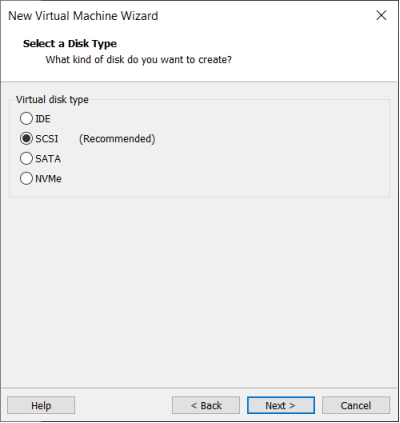Screen dimensions: 400x423
Task: Cancel the wizard
Action: coord(356,405)
